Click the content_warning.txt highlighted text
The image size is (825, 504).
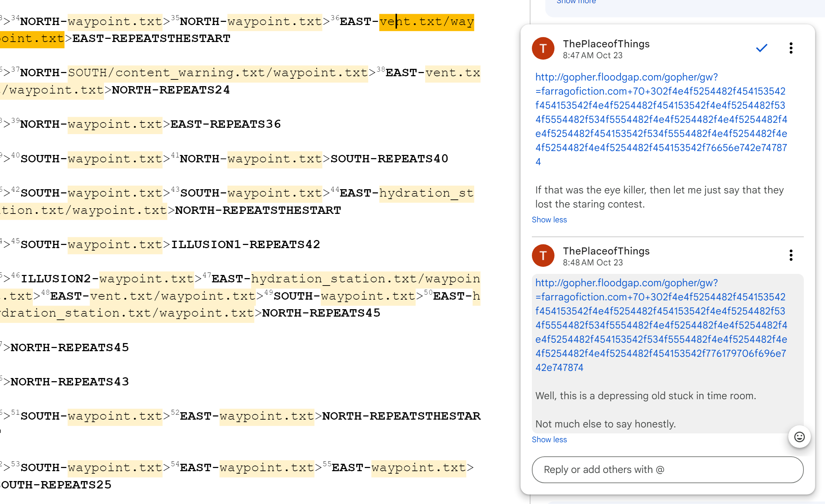pos(190,73)
